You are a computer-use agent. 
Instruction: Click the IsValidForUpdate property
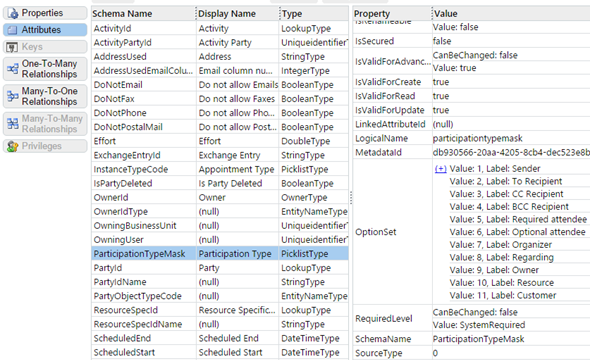[389, 110]
